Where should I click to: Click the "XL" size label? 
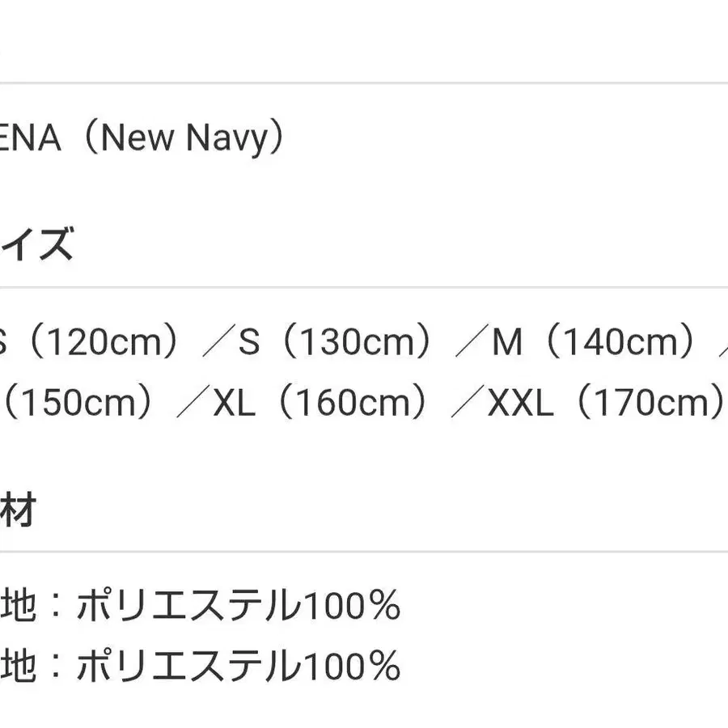tap(234, 403)
